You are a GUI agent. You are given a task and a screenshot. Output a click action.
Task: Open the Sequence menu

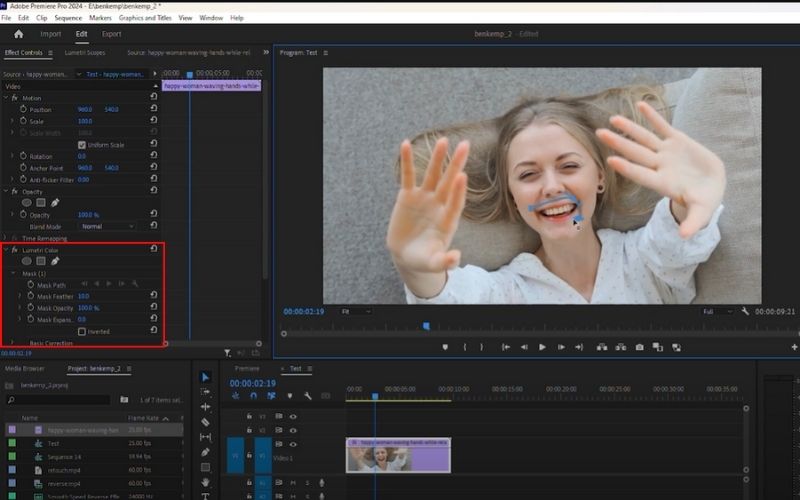68,18
